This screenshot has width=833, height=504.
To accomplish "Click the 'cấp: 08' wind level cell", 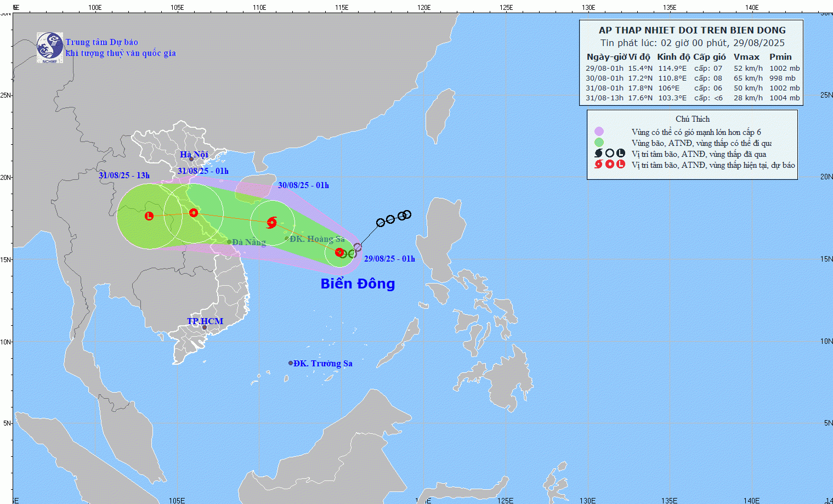I will click(709, 78).
